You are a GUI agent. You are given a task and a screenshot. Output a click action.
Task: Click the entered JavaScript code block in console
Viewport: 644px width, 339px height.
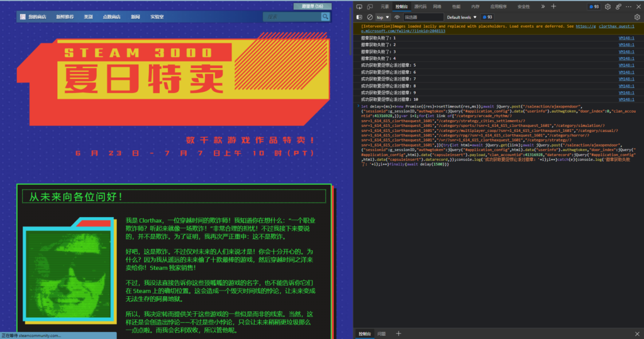click(498, 135)
